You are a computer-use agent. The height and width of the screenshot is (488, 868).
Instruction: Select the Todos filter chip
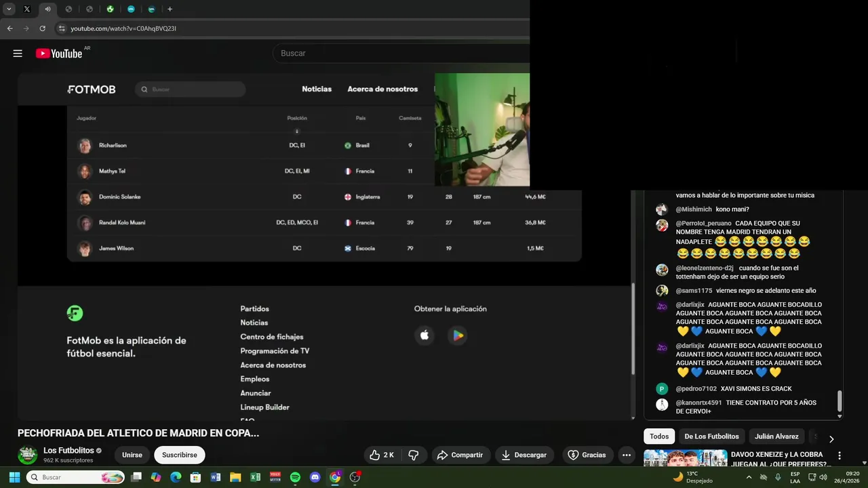[x=659, y=436]
